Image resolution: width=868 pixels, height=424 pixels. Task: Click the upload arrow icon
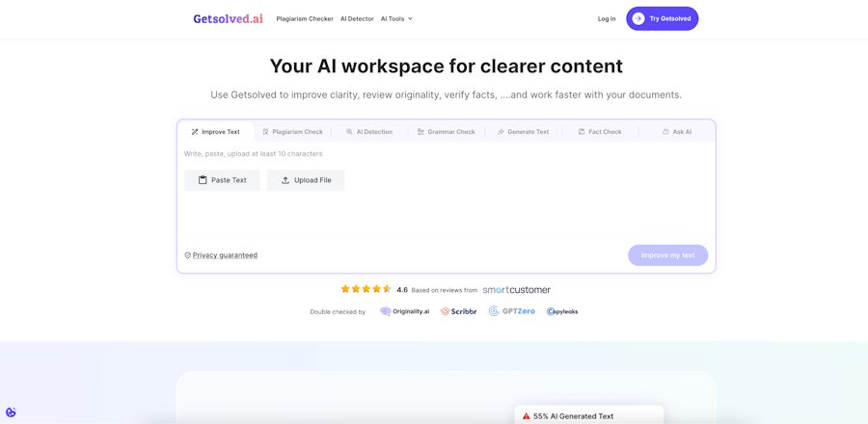click(285, 180)
